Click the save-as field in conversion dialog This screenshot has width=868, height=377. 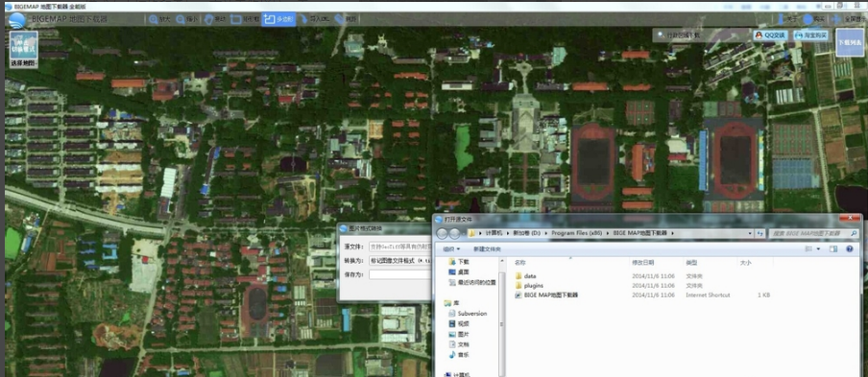[400, 274]
